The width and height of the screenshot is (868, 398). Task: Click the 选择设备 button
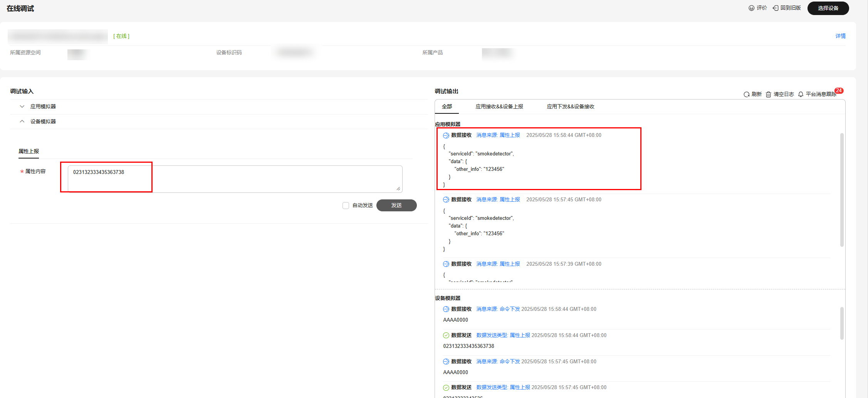click(x=828, y=8)
